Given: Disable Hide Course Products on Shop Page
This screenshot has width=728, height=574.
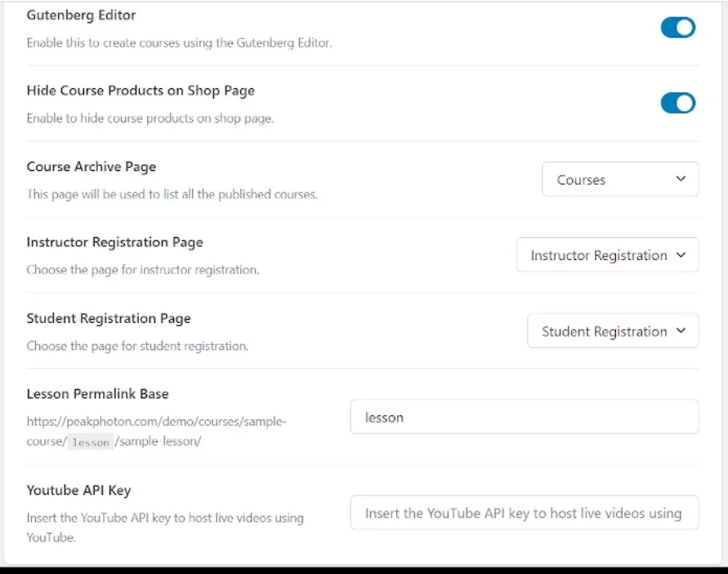Looking at the screenshot, I should click(x=677, y=102).
